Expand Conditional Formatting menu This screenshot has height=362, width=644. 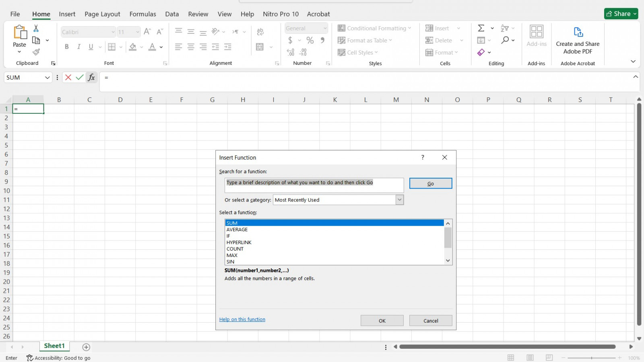point(375,28)
